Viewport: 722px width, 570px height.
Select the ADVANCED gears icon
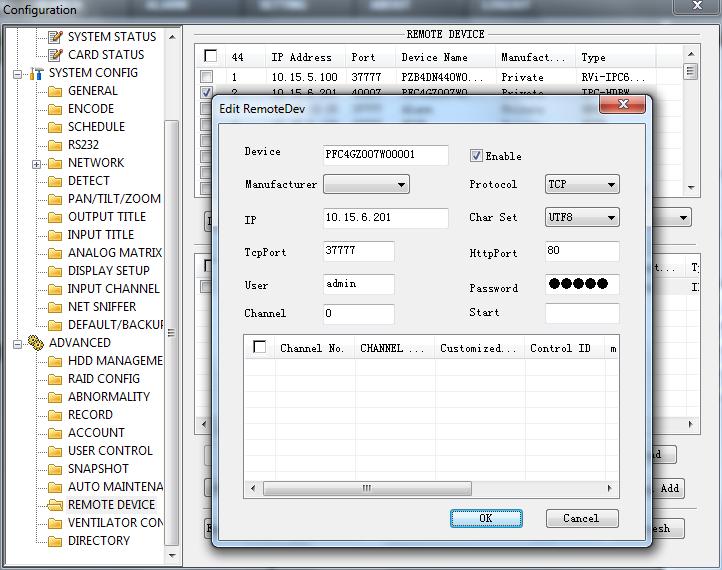pyautogui.click(x=36, y=343)
